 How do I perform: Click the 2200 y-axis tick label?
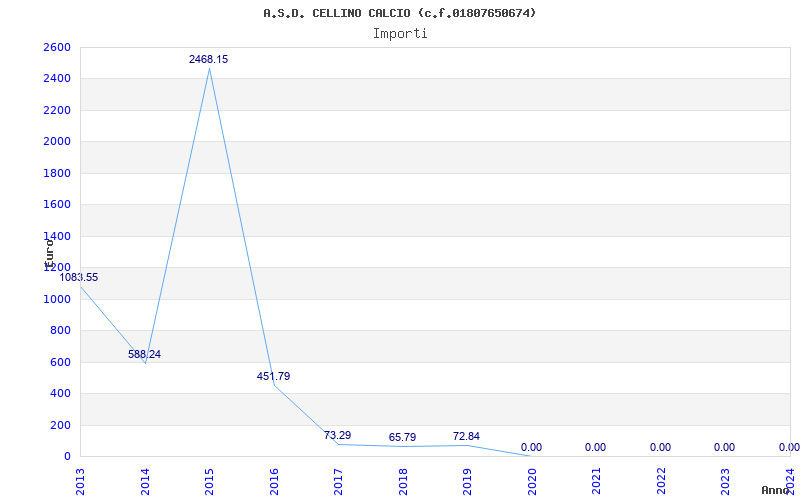pyautogui.click(x=57, y=110)
